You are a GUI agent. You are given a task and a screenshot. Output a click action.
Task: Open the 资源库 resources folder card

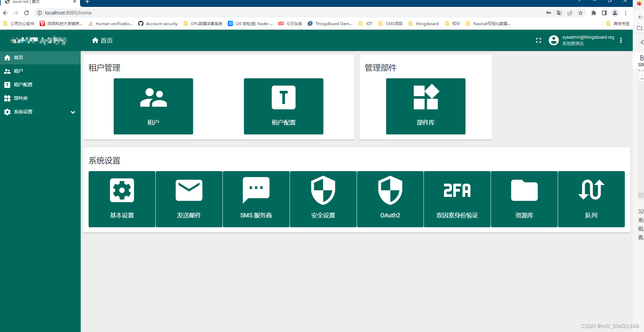[524, 199]
